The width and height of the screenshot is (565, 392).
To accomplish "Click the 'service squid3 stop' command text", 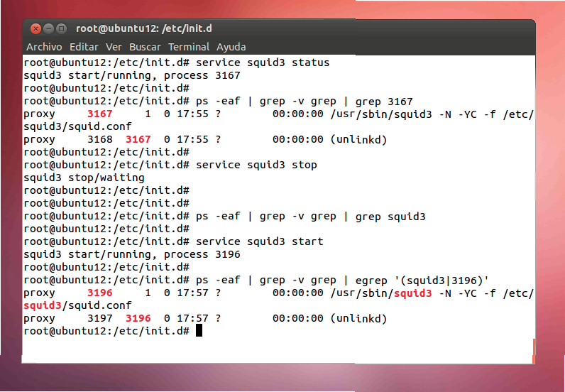I will tap(256, 165).
